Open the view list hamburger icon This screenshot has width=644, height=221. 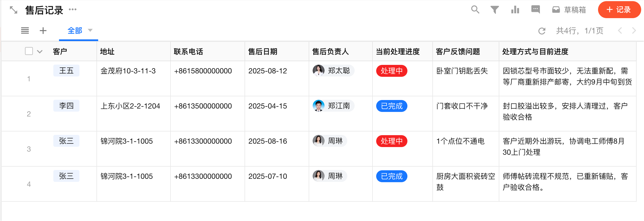[25, 31]
